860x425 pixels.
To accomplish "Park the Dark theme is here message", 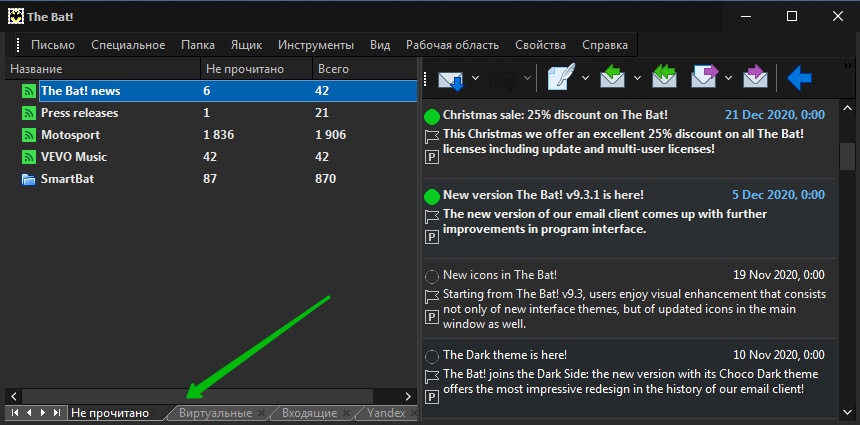I will coord(432,396).
